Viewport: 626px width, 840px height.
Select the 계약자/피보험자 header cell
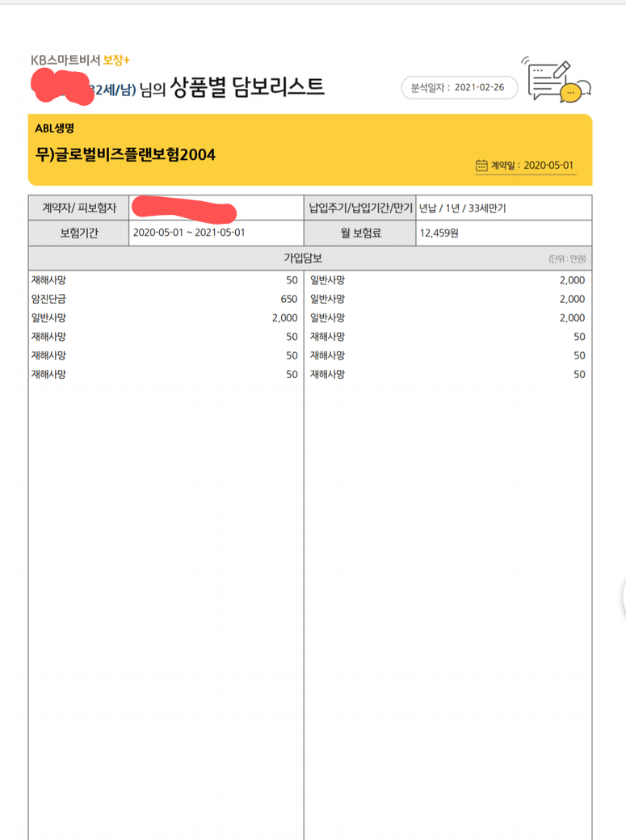click(x=78, y=208)
